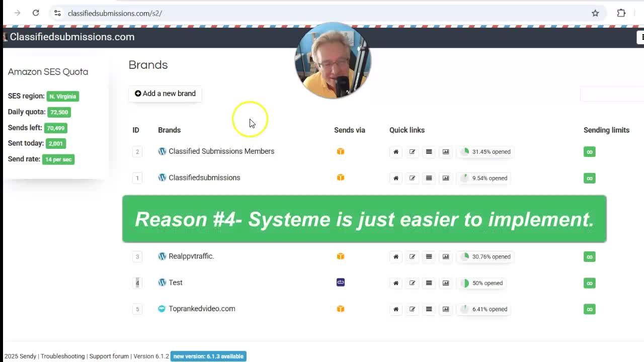
Task: Click bookmark star in address bar
Action: 595,13
